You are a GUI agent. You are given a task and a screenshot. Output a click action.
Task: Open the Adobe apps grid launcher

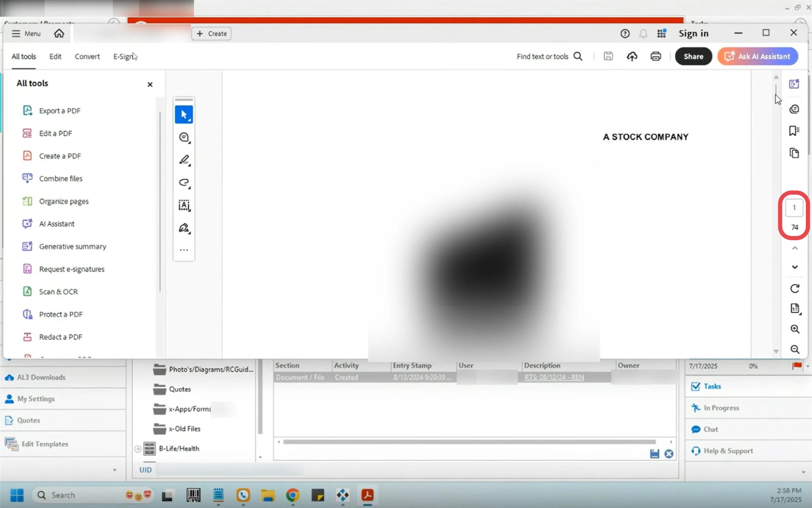[661, 33]
